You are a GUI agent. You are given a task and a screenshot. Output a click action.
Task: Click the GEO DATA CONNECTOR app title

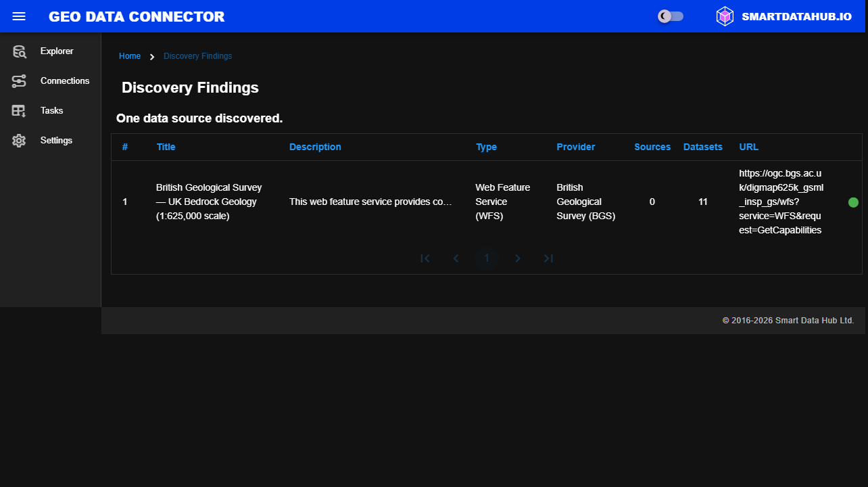coord(137,16)
